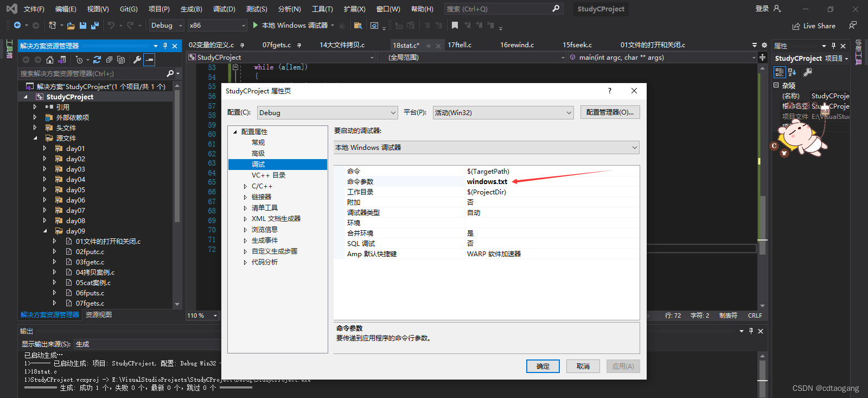Click the 工作目录 value $(ProjectDir)
The image size is (868, 398).
pos(487,192)
